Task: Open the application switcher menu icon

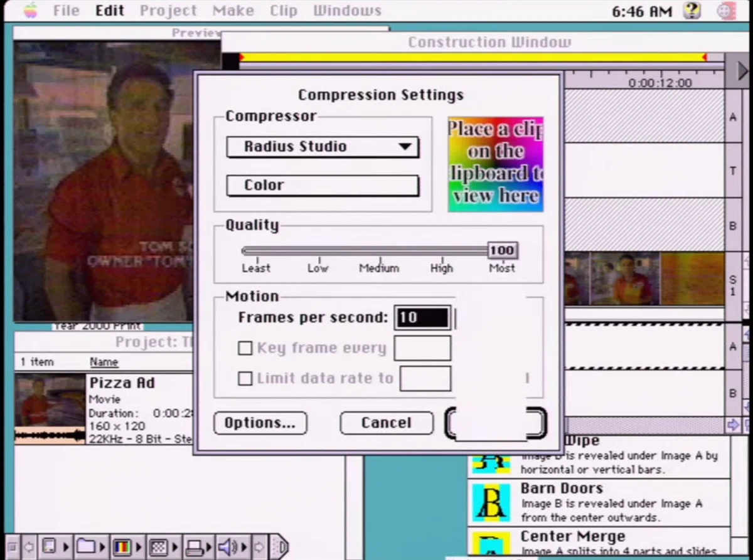Action: [x=727, y=11]
